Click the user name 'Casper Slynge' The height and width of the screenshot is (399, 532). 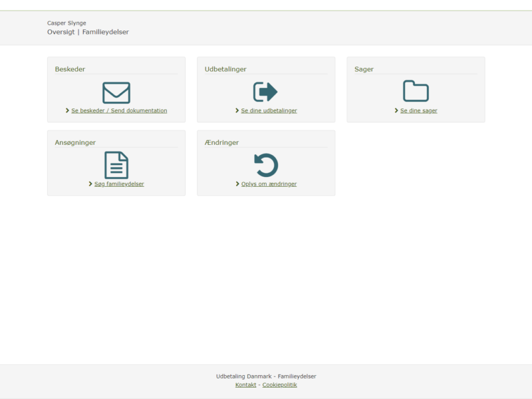66,23
